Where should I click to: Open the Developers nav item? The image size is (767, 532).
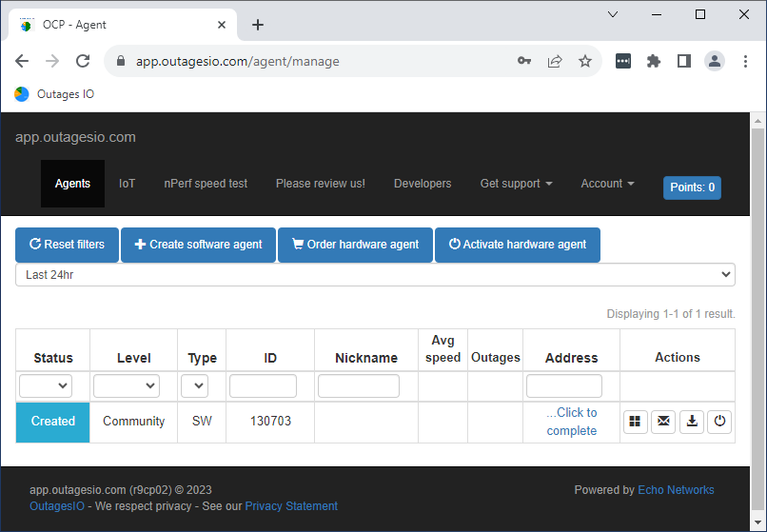pyautogui.click(x=423, y=184)
